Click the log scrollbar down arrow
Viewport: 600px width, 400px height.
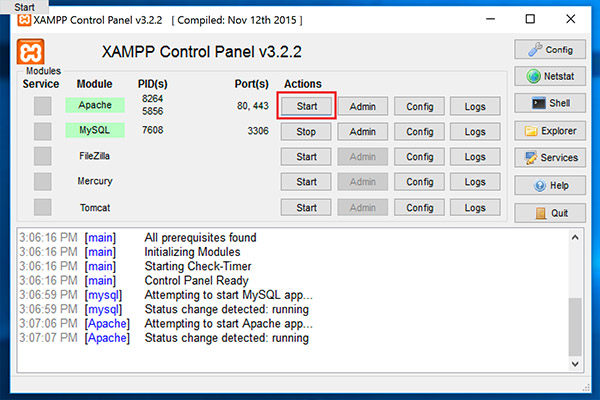tap(575, 364)
